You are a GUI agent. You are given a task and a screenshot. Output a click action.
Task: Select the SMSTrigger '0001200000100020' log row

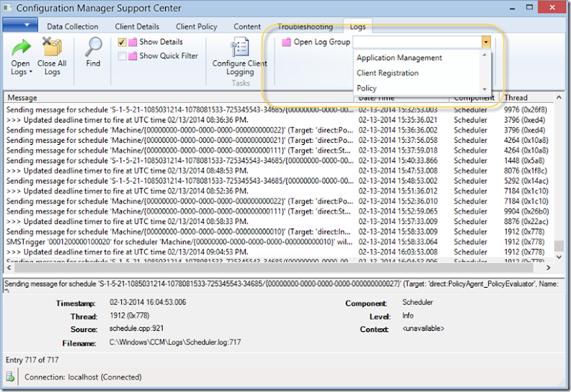click(278, 242)
